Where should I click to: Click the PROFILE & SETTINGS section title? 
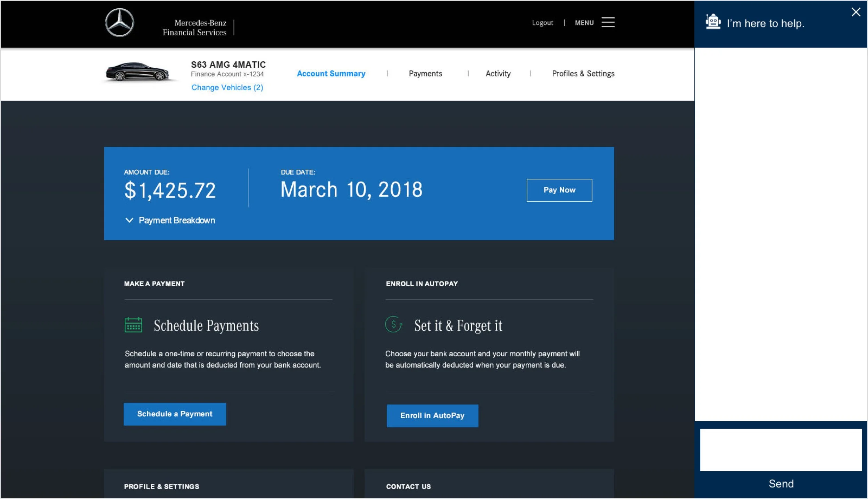(162, 487)
